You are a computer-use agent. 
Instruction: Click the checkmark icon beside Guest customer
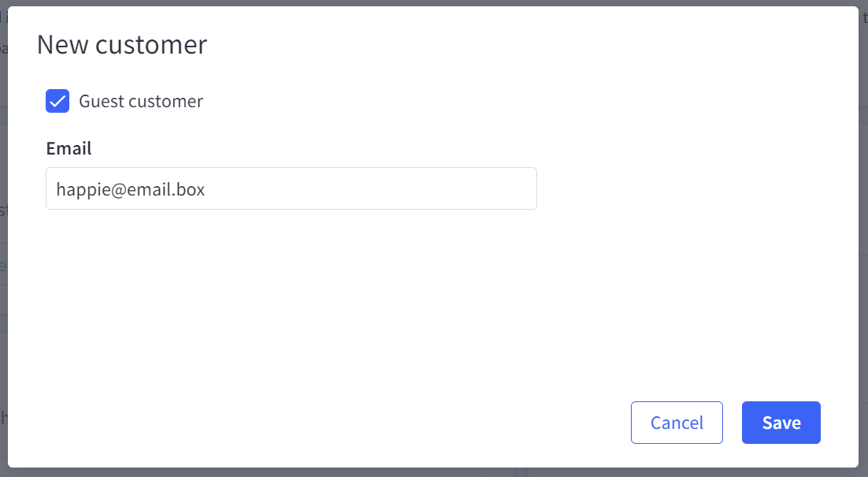[x=57, y=101]
